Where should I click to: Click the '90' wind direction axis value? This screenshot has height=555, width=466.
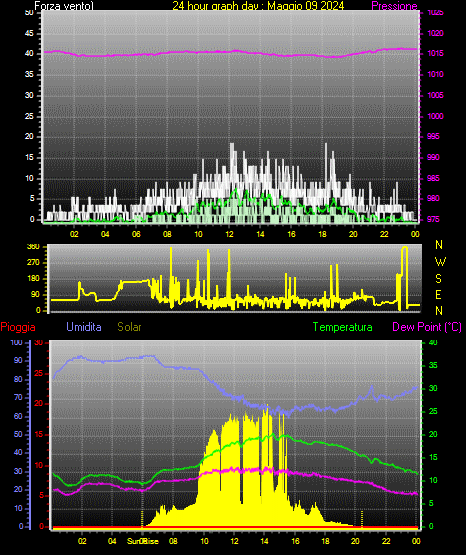(36, 294)
